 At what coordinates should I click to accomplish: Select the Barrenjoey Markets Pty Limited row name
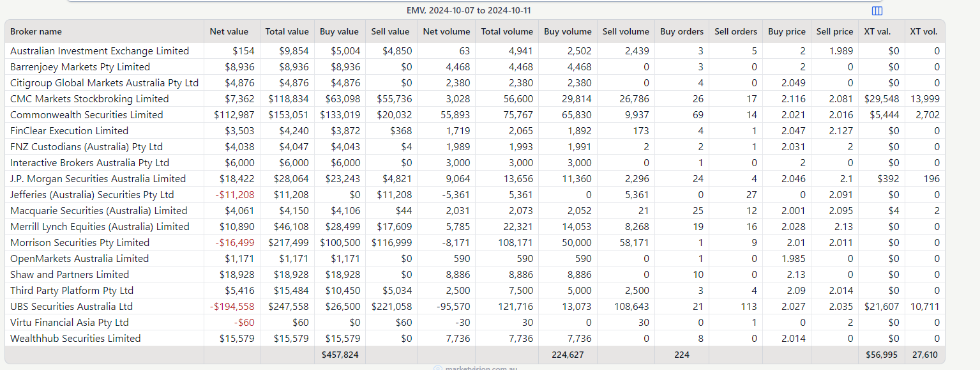[x=80, y=67]
